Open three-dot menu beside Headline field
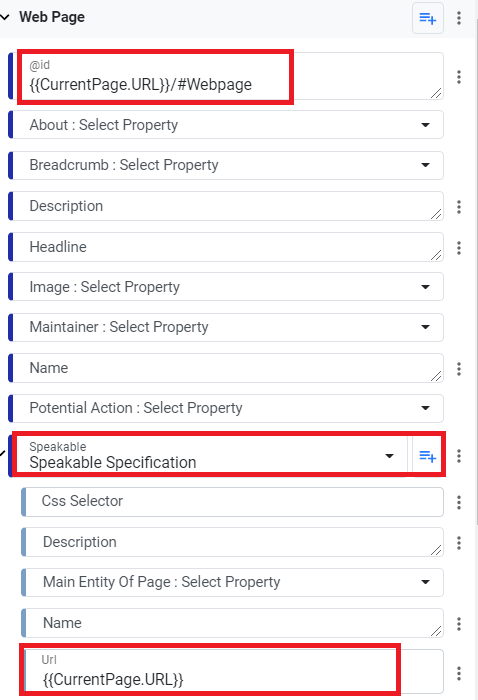The height and width of the screenshot is (700, 478). [x=459, y=247]
